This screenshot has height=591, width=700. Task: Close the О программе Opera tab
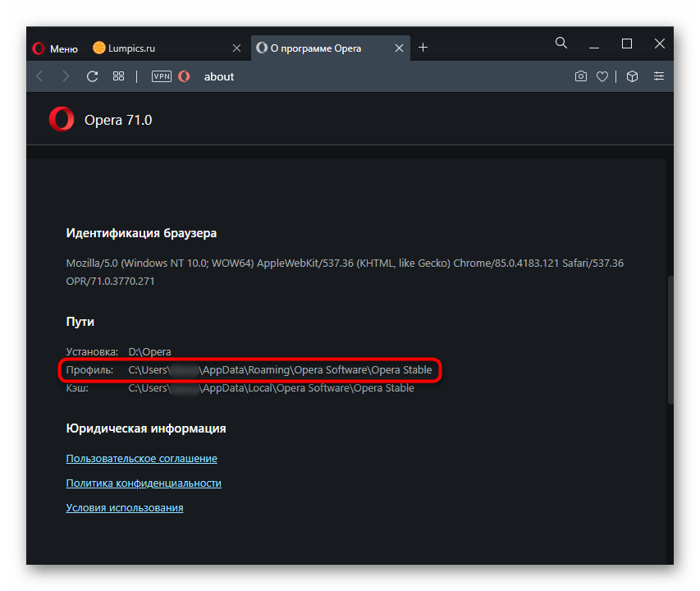399,48
